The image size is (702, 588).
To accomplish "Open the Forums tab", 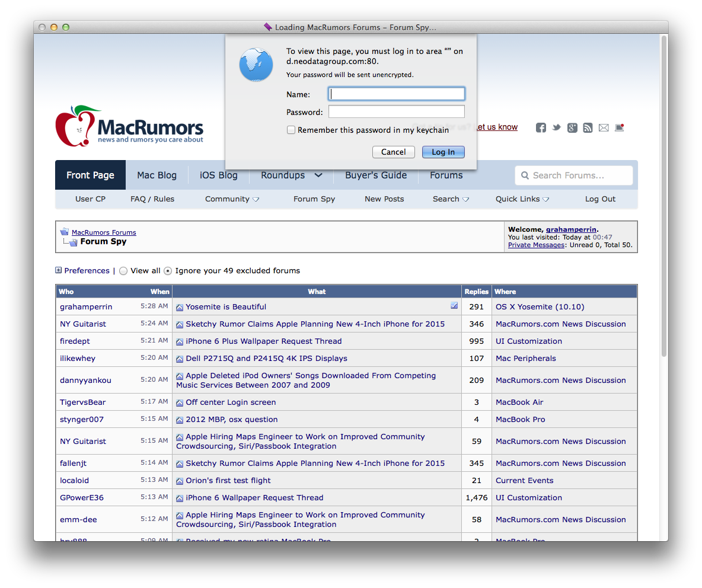I will point(446,175).
